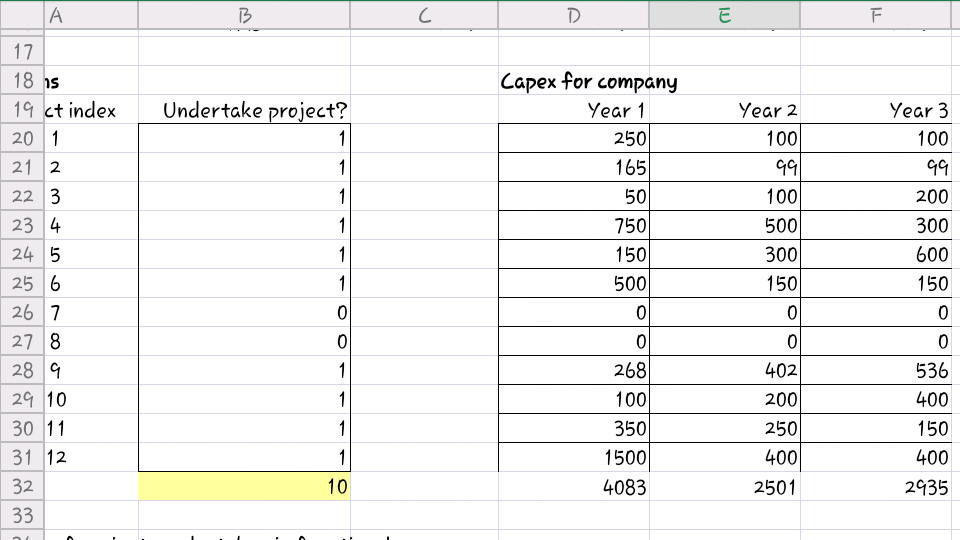Select row 18 header

click(22, 80)
